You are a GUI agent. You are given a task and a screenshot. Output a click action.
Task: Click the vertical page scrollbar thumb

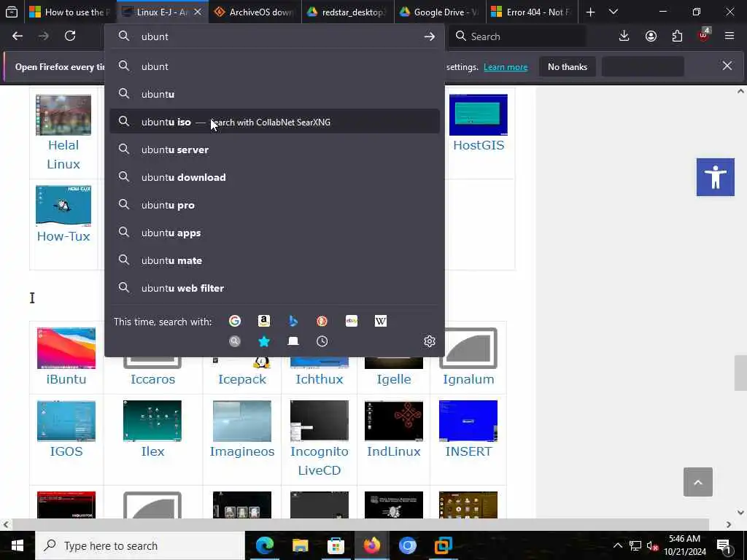pos(740,373)
